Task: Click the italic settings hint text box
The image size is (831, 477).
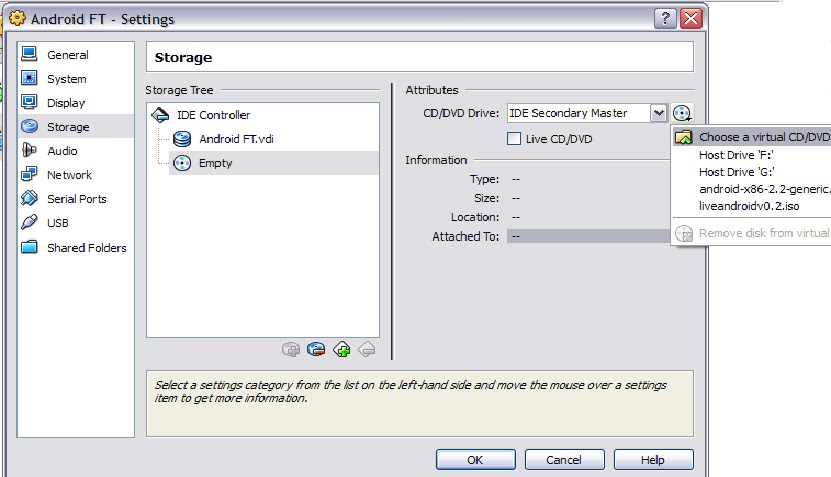Action: pos(420,403)
